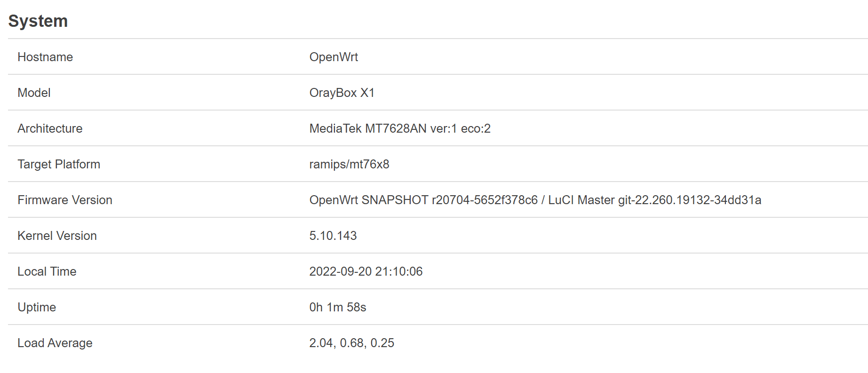Click the 2.04, 0.68, 0.25 load values
This screenshot has width=868, height=373.
tap(351, 343)
